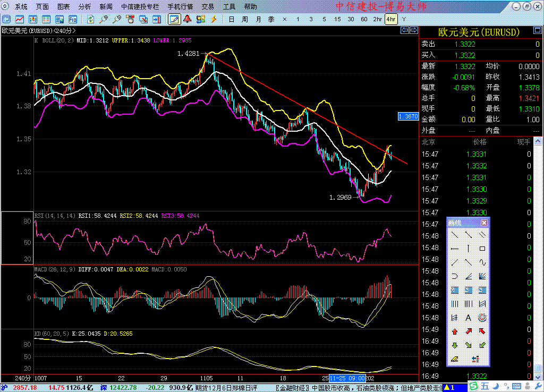Open the 系统 menu
544x392 pixels.
[21, 7]
